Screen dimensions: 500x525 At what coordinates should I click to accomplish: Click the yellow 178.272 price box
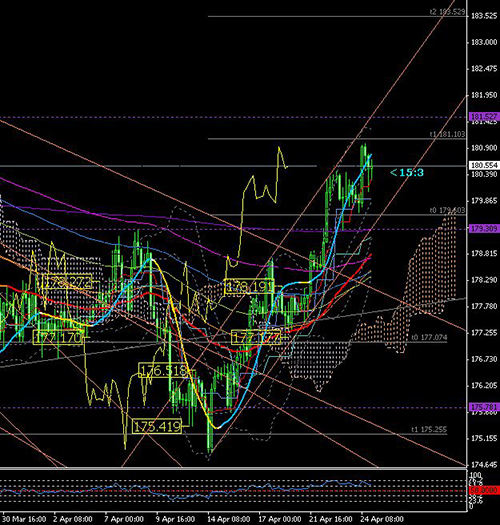click(x=67, y=282)
